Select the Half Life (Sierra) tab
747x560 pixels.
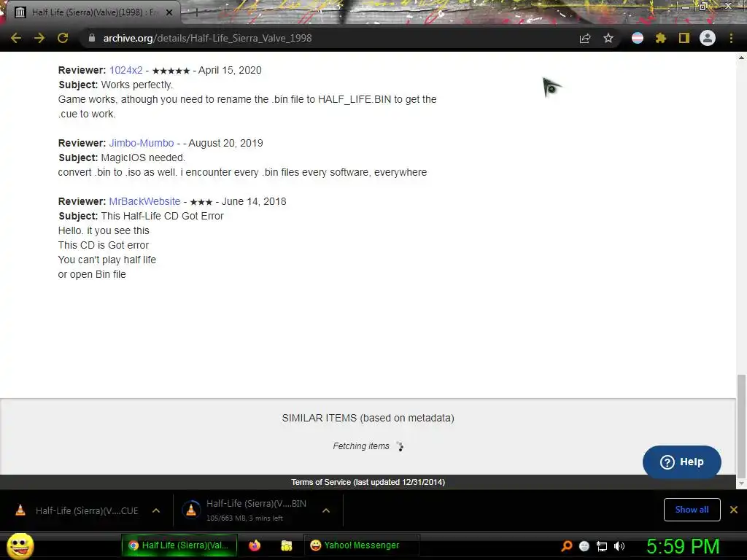point(93,12)
